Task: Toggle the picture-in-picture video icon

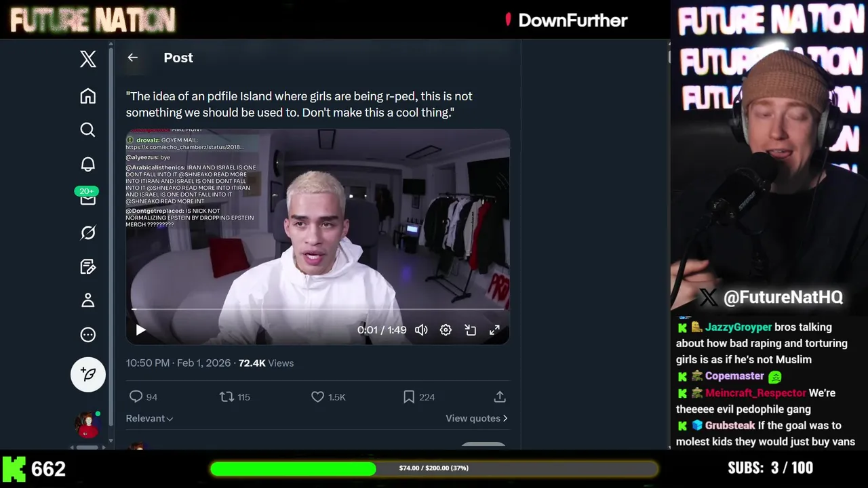Action: 470,330
